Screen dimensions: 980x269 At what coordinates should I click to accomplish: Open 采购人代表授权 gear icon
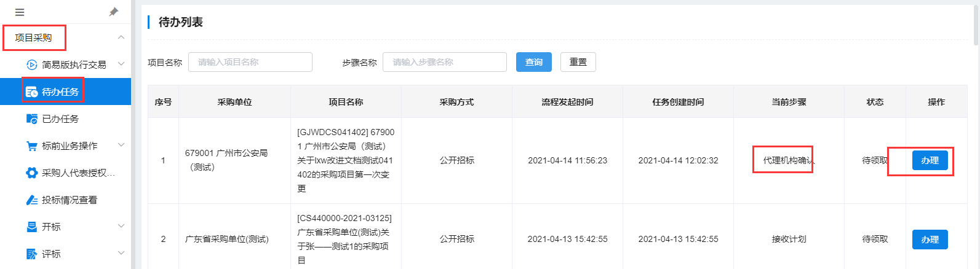[x=32, y=173]
